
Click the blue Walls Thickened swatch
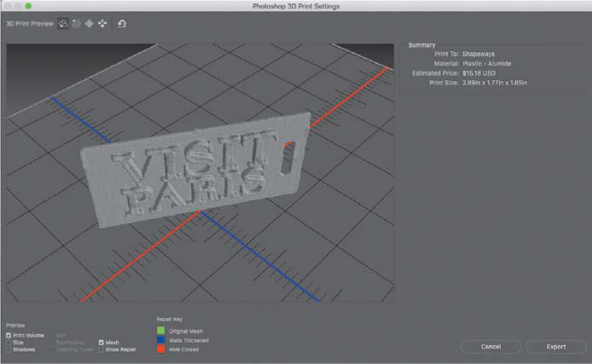click(161, 340)
